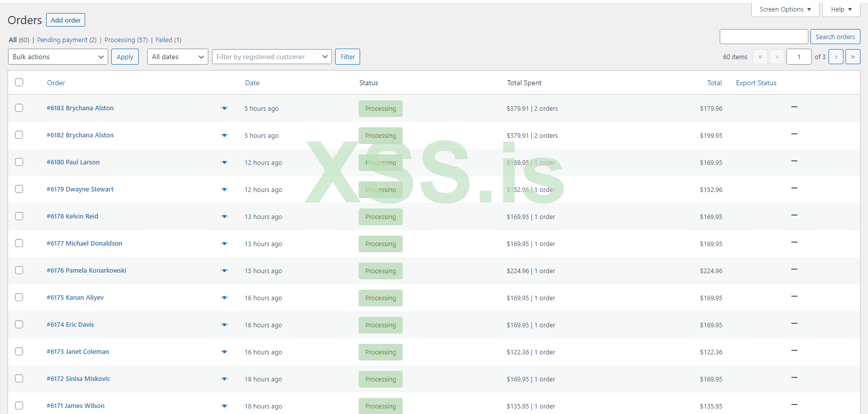Mark order #6177 Michael Donaldson checkbox
The width and height of the screenshot is (868, 414).
tap(19, 243)
